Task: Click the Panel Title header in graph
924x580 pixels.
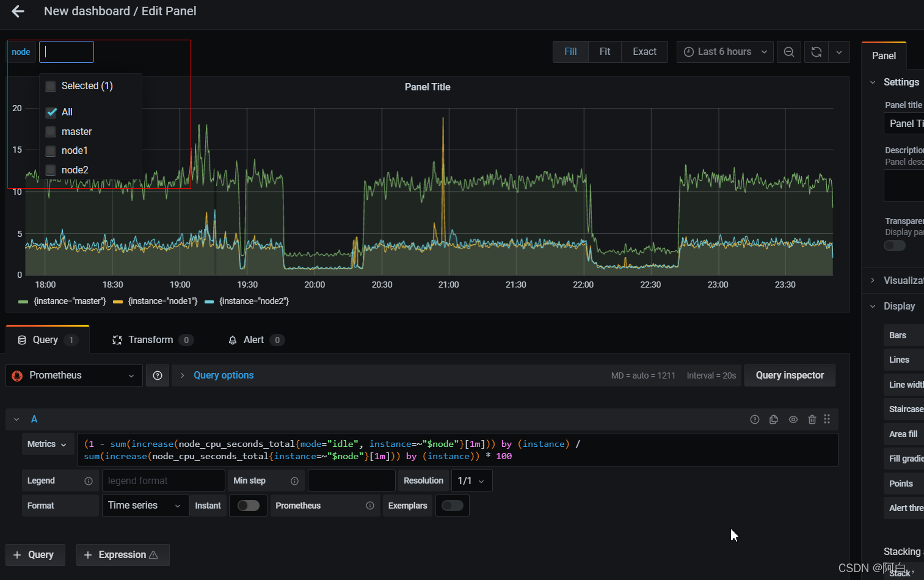Action: (427, 87)
